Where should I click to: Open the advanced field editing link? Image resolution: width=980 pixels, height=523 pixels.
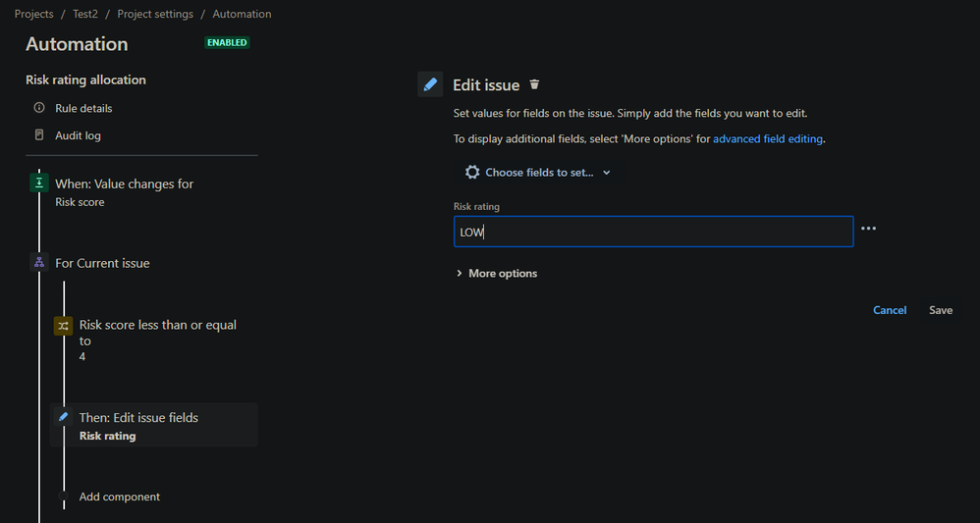tap(768, 138)
